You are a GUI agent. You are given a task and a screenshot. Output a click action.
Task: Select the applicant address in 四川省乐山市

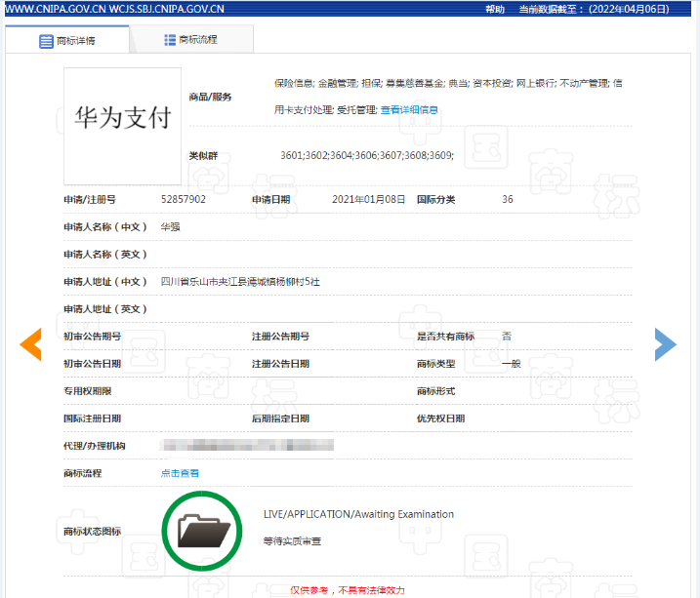[x=240, y=282]
